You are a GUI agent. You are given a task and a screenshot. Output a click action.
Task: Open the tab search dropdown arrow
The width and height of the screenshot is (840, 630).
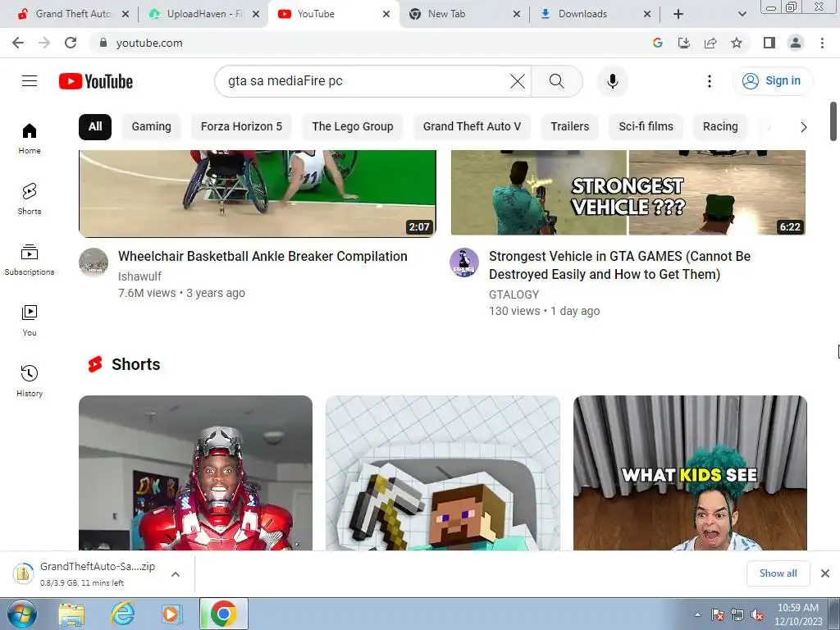tap(742, 14)
